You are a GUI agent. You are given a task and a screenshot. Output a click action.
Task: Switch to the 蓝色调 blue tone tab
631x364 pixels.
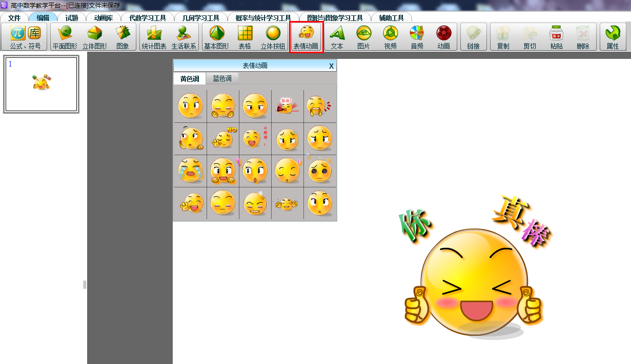coord(222,78)
